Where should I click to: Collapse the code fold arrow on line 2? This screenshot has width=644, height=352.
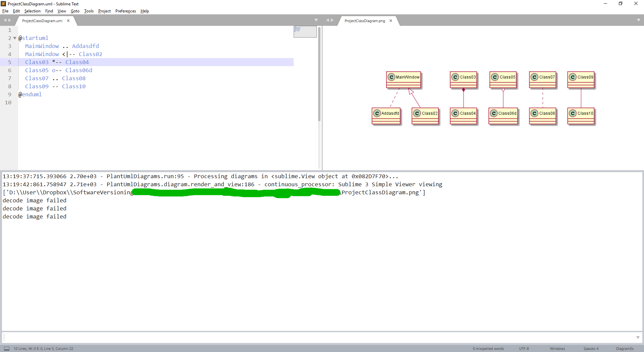pyautogui.click(x=14, y=38)
